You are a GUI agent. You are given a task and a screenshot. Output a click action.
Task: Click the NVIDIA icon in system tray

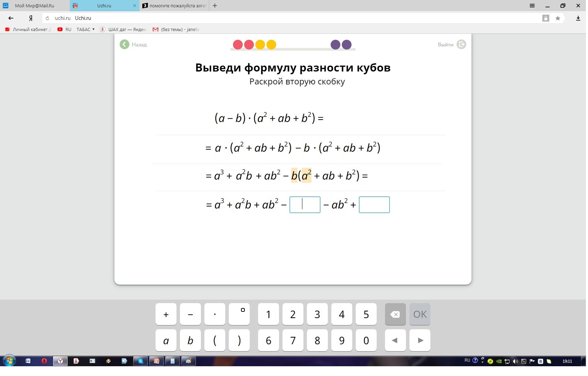pos(499,361)
